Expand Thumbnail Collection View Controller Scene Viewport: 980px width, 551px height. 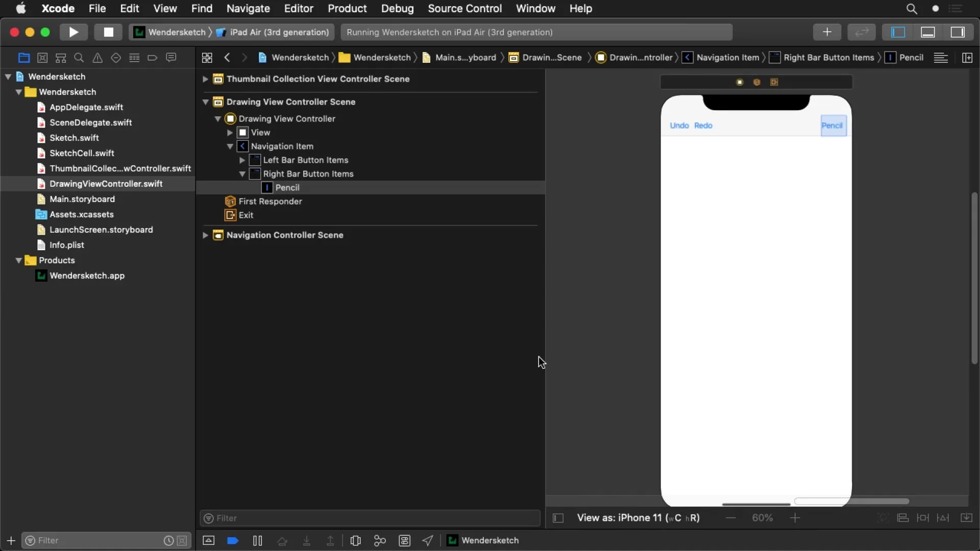(205, 79)
